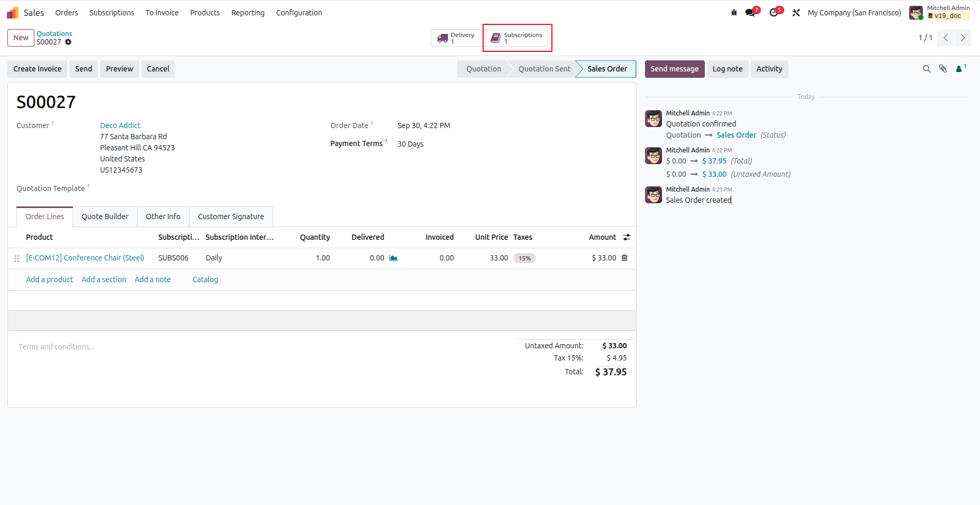The width and height of the screenshot is (980, 505).
Task: Go to the next record arrow
Action: click(963, 38)
